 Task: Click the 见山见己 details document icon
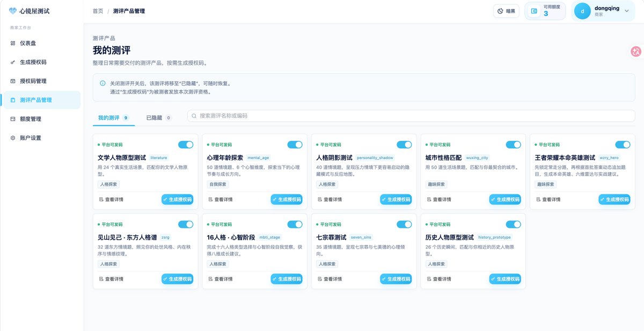(x=101, y=279)
